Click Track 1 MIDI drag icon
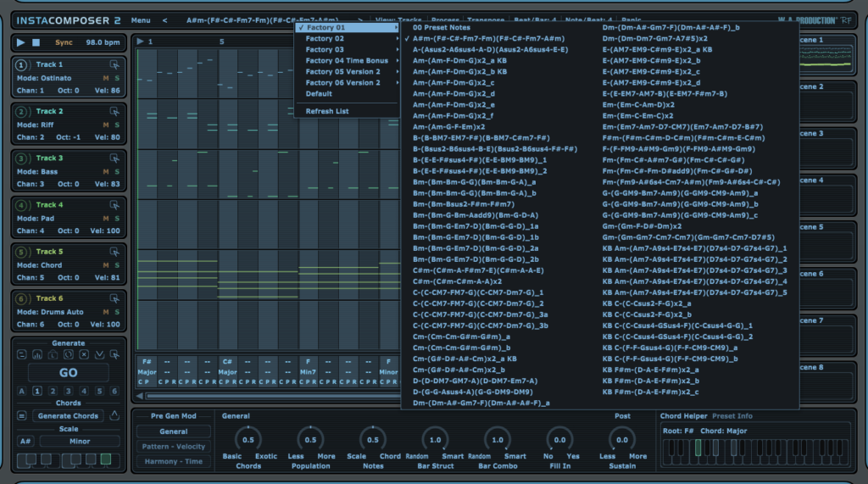 click(114, 64)
